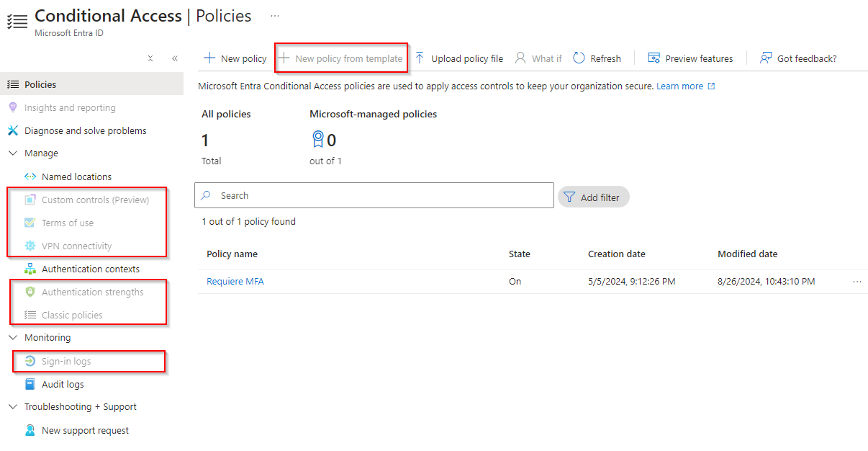This screenshot has height=451, width=868.
Task: Click inside the Search policies field
Action: pos(374,195)
